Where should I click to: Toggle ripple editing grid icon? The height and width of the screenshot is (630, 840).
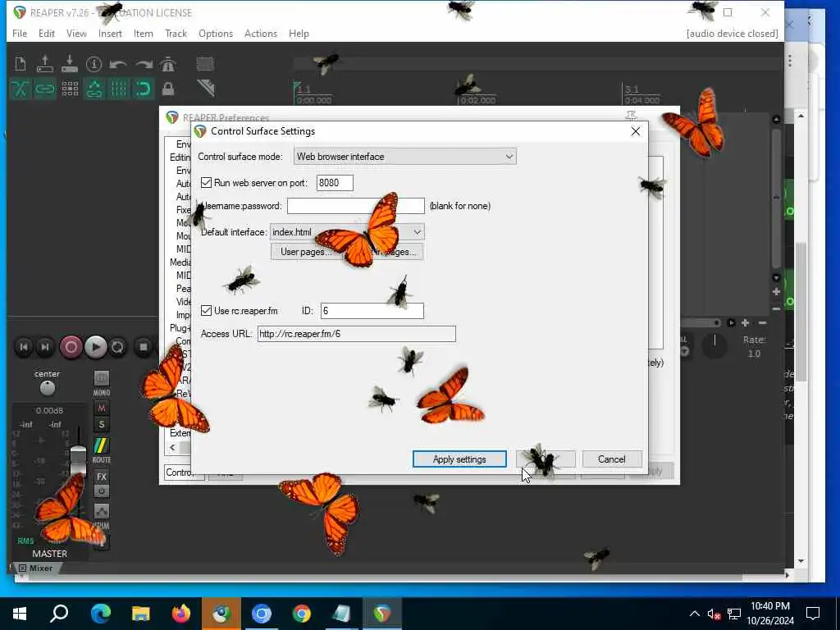coord(70,89)
